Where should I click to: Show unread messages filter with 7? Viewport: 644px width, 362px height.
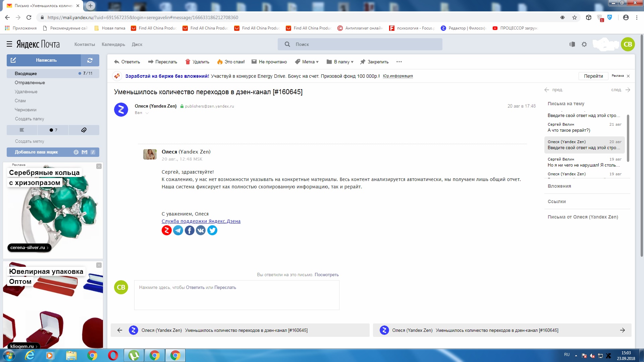pos(53,130)
